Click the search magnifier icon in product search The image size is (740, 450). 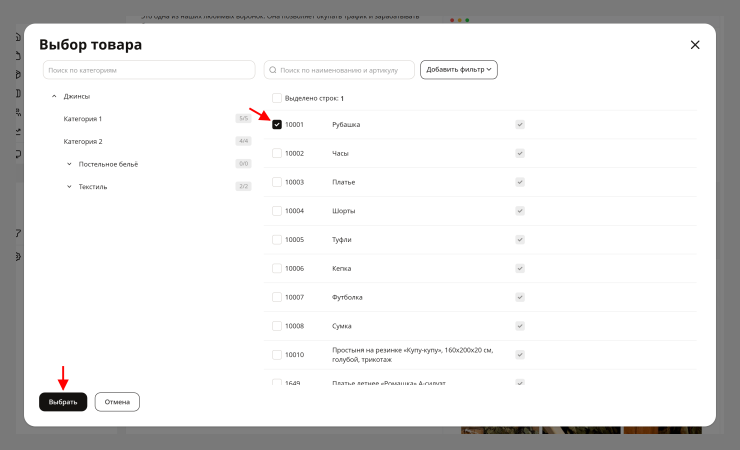click(273, 70)
